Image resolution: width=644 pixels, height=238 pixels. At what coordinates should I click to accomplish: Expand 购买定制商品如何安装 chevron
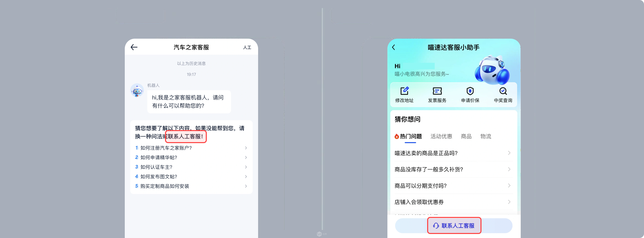(246, 186)
